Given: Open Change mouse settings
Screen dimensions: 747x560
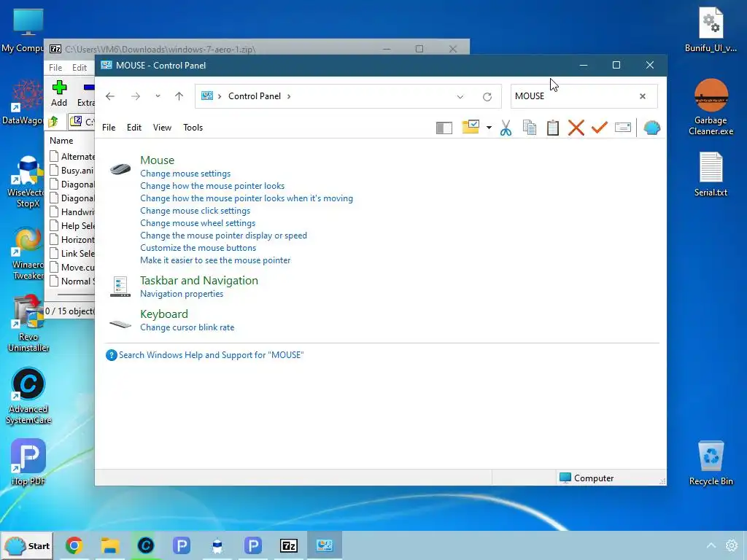Looking at the screenshot, I should point(185,174).
